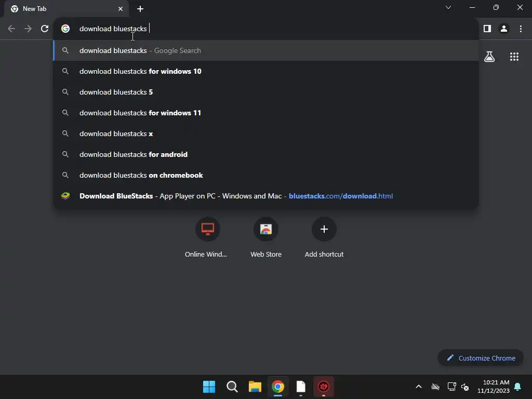Pick 'download bluestacks for windows 11' suggestion

click(266, 113)
